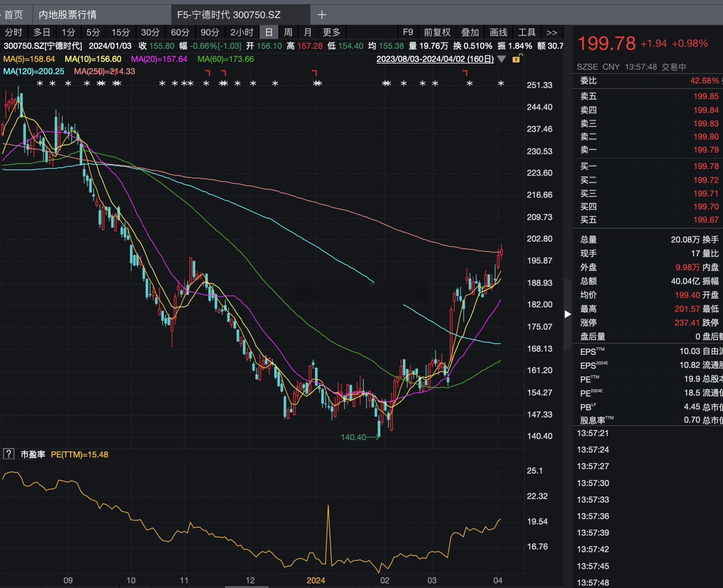723x588 pixels.
Task: Open the 工具 tools menu
Action: 527,33
